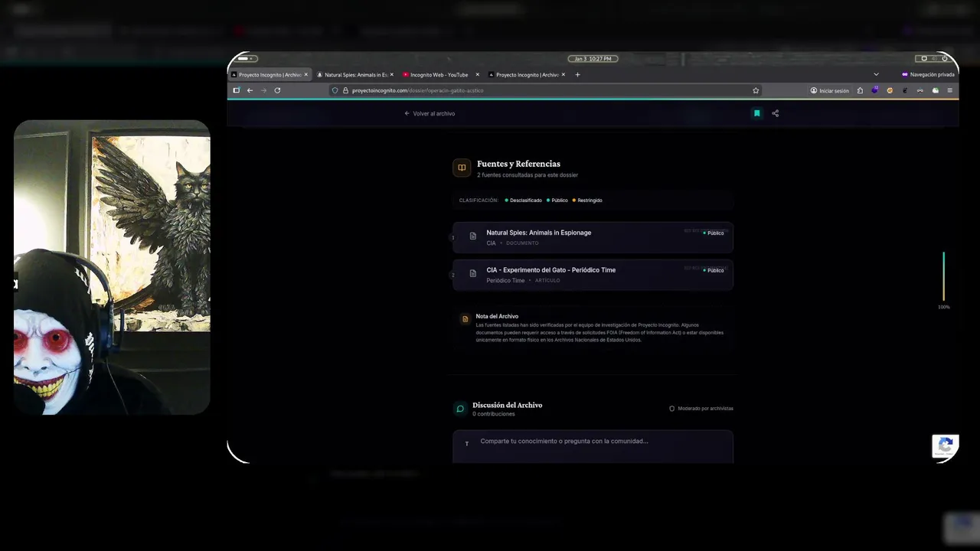This screenshot has width=980, height=551.
Task: Click the power icon in top system bar
Action: pyautogui.click(x=945, y=59)
